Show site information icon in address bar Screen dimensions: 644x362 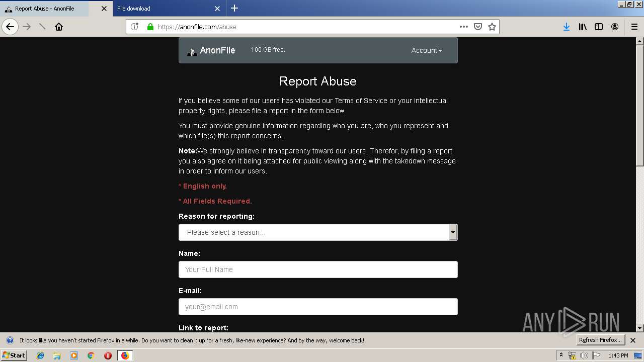[134, 27]
